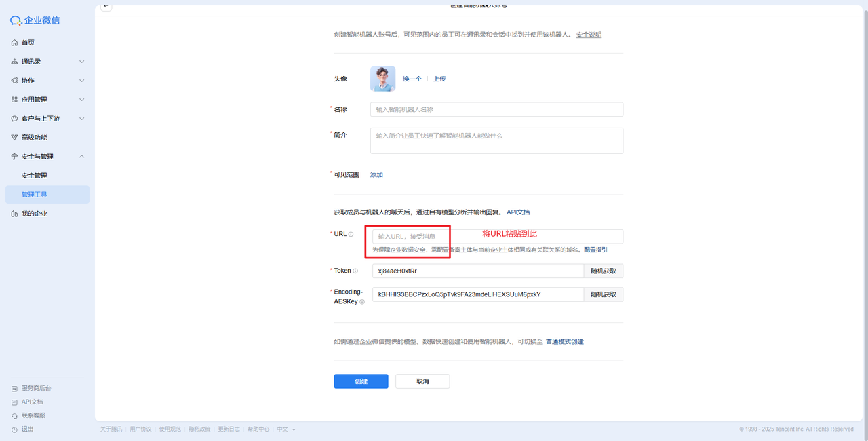Image resolution: width=868 pixels, height=441 pixels.
Task: Go to 首页 in the sidebar
Action: pyautogui.click(x=28, y=43)
